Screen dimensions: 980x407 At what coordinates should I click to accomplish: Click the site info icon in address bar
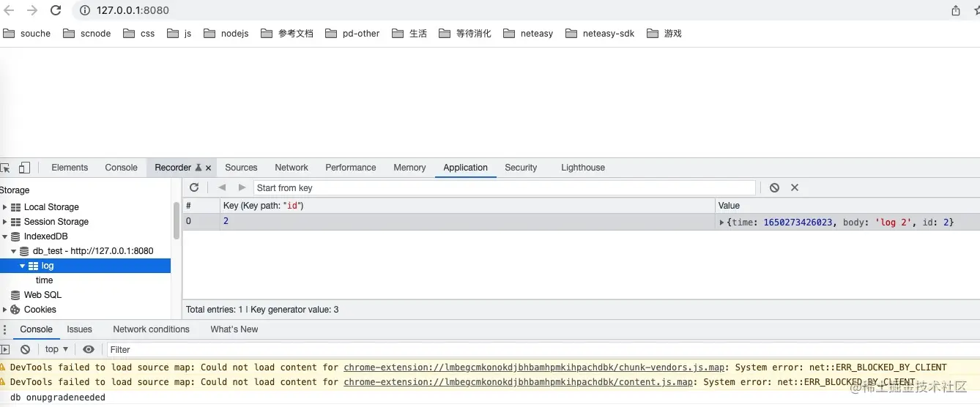coord(84,10)
